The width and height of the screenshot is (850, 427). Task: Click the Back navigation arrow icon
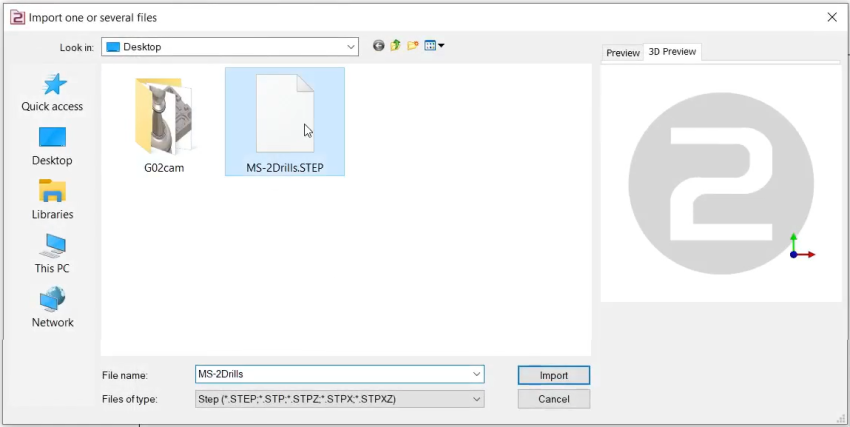(x=378, y=46)
